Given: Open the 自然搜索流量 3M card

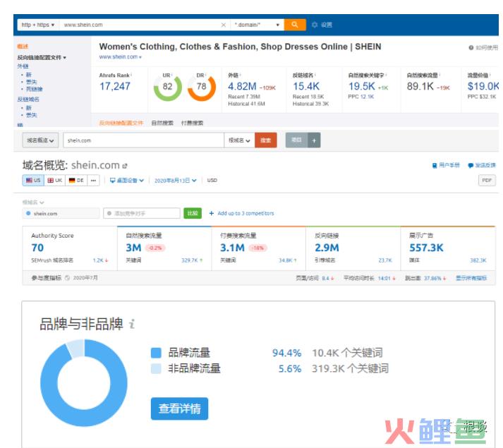Looking at the screenshot, I should (164, 248).
